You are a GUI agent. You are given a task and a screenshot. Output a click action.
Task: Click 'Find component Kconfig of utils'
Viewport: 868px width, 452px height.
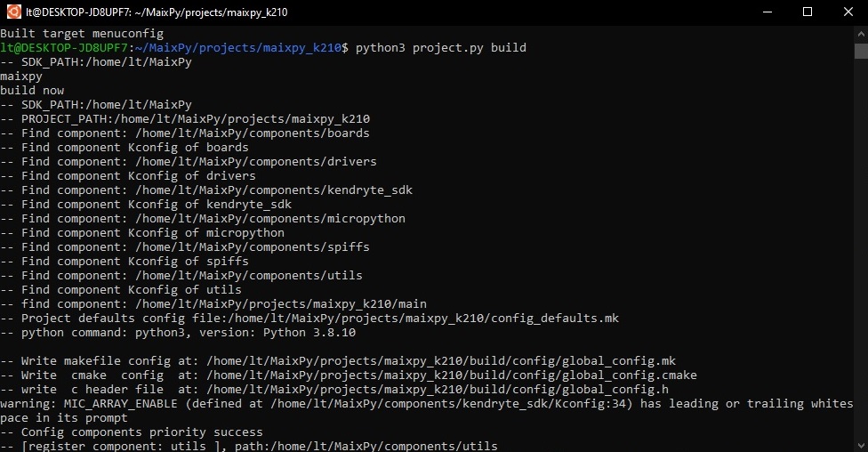tap(132, 290)
